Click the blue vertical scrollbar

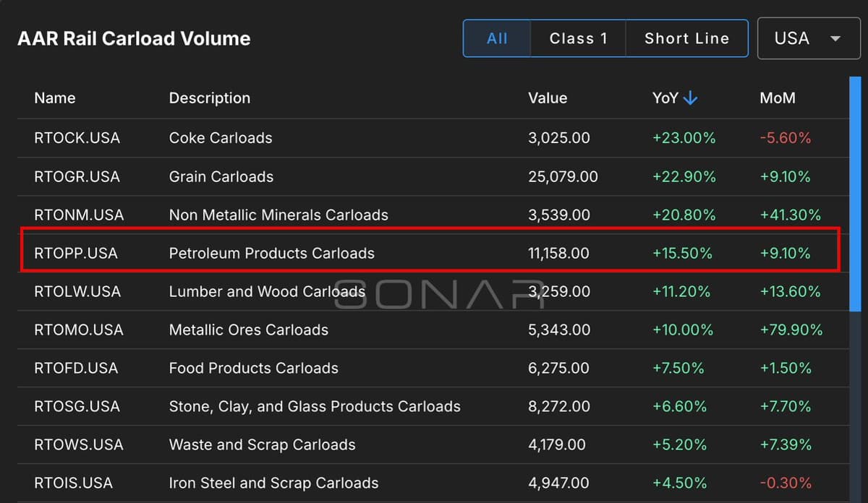click(x=855, y=195)
